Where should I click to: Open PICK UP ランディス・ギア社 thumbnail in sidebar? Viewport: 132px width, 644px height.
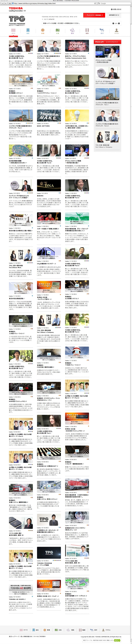click(107, 73)
